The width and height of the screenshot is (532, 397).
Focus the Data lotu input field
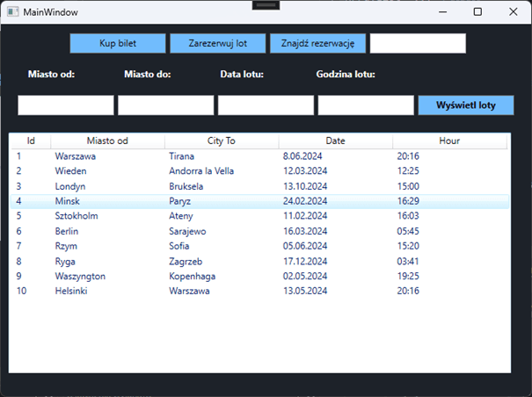tap(266, 105)
